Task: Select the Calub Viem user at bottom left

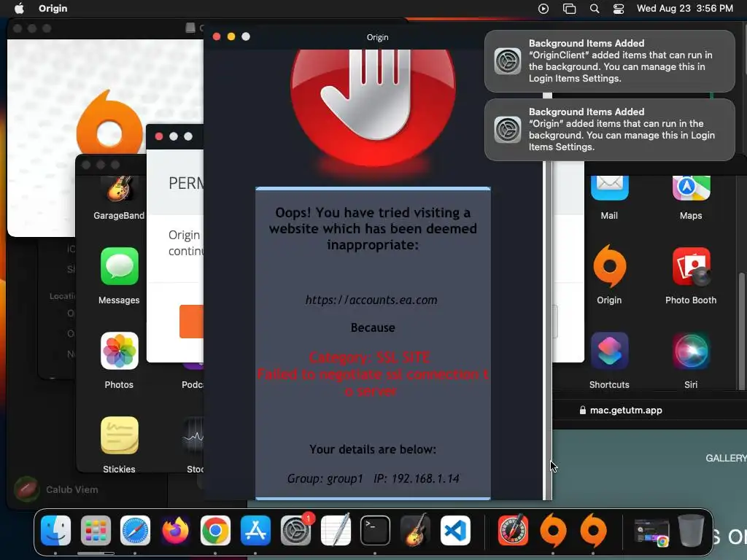Action: coord(56,489)
